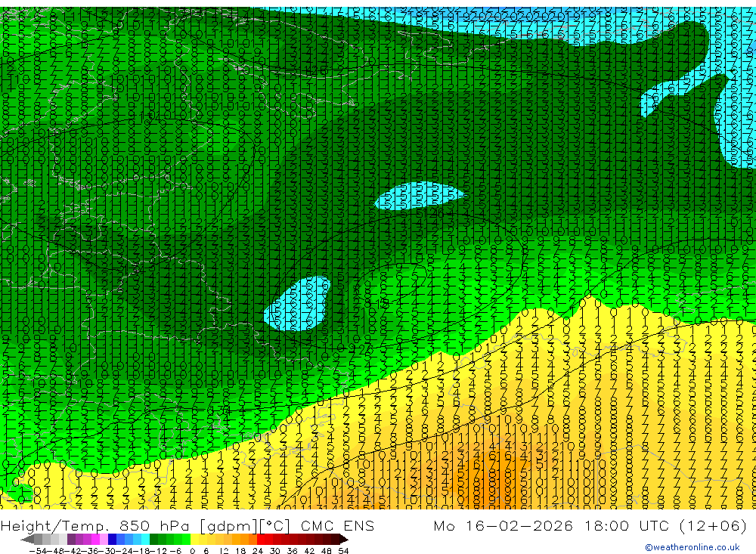This screenshot has width=756, height=554.
Task: Open the weatheronline.co.uk copyright link
Action: (692, 546)
